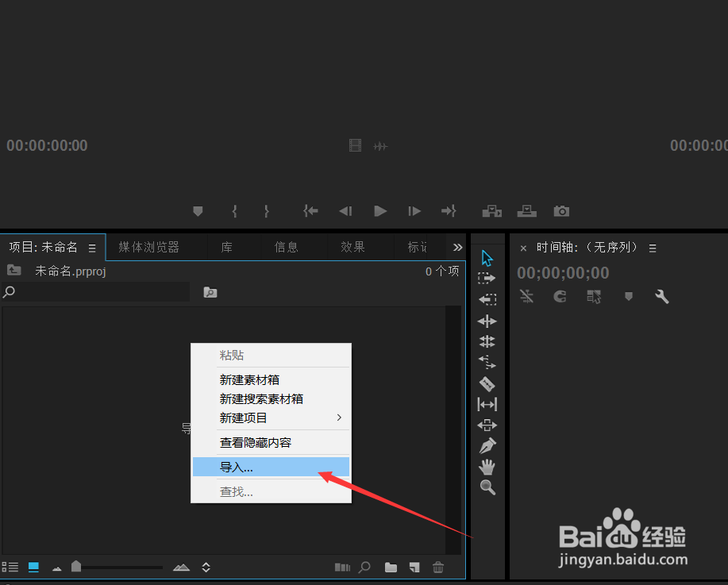Select the Zoom tool magnifier

click(x=487, y=487)
